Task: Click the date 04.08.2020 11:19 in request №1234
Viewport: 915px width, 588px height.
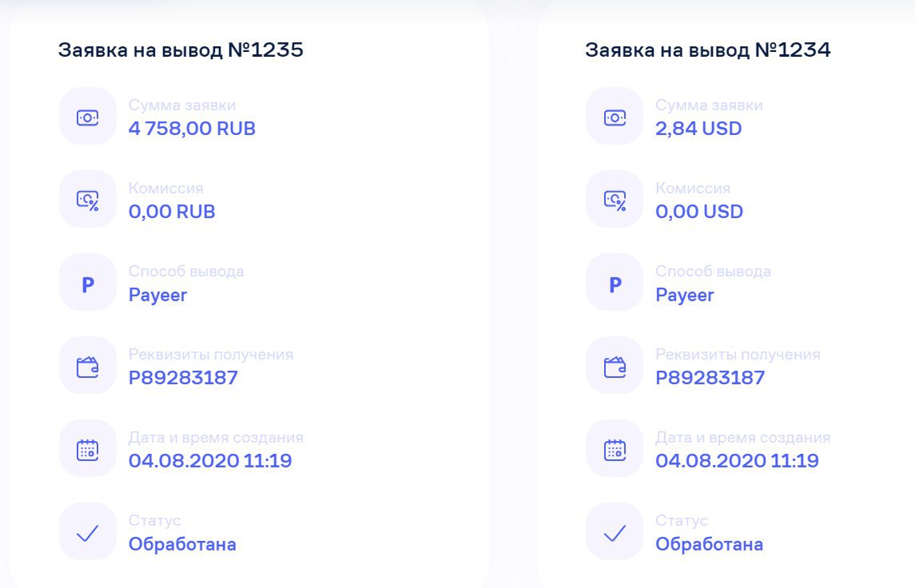Action: [737, 461]
